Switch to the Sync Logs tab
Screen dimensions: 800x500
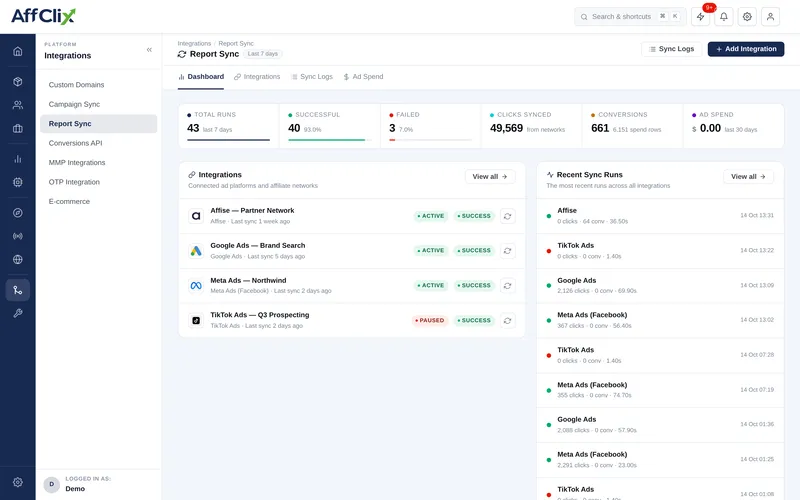312,77
